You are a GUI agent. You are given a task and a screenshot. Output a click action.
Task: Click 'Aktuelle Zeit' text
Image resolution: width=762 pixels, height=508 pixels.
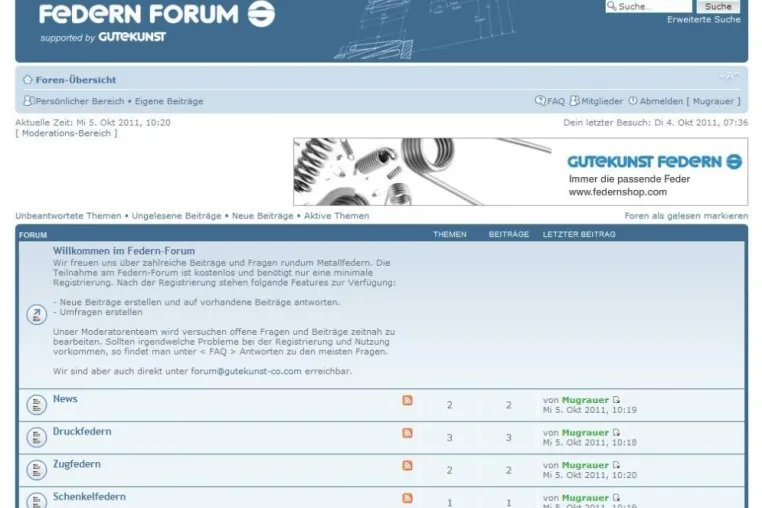point(93,123)
